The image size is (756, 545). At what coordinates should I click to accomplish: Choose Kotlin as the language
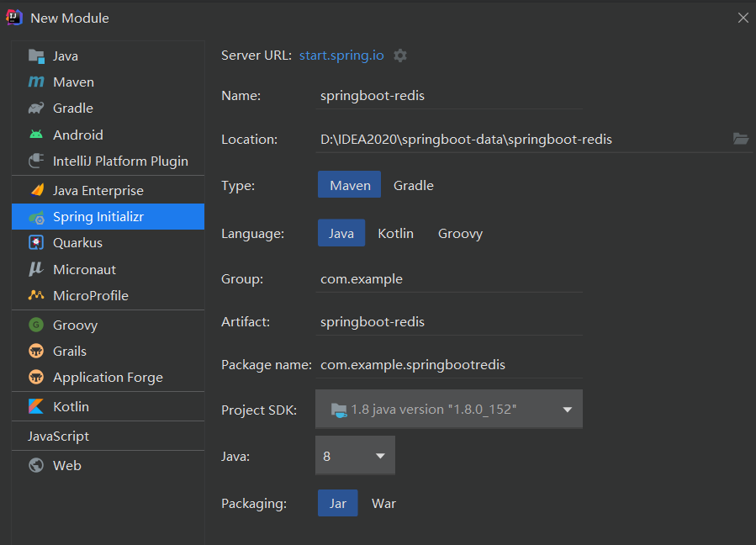tap(395, 234)
